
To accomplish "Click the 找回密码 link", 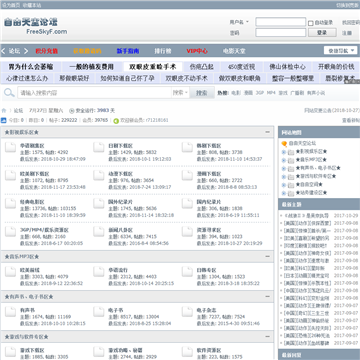I will (351, 23).
